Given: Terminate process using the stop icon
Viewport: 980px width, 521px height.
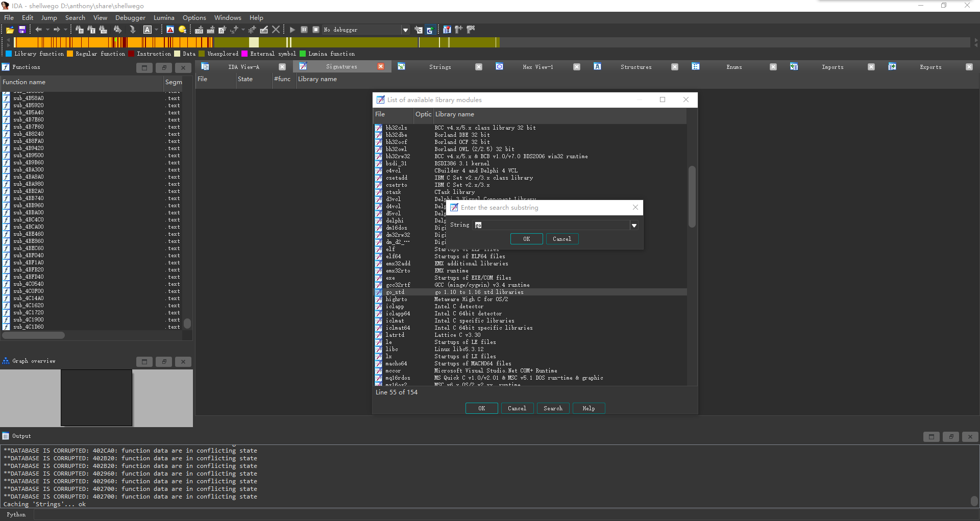Looking at the screenshot, I should (x=316, y=30).
